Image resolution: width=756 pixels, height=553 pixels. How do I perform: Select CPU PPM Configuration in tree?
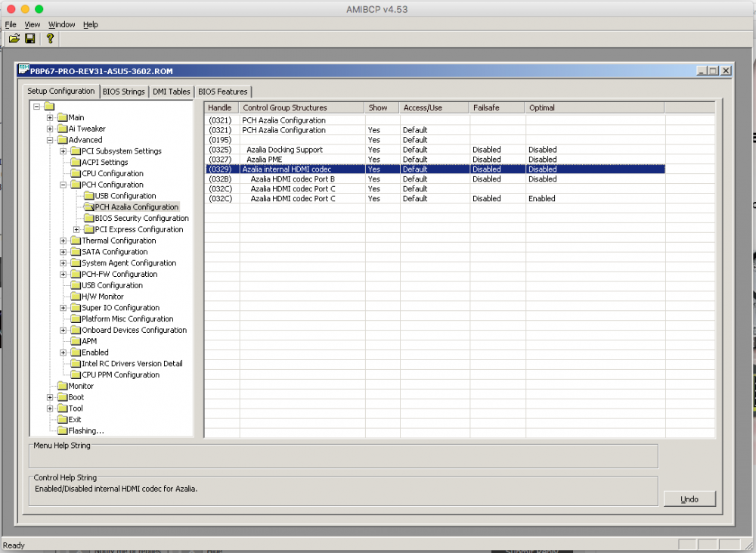[x=120, y=374]
